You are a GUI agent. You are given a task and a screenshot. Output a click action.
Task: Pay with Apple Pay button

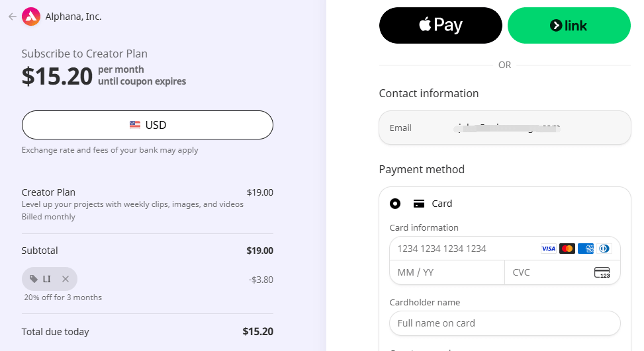(x=441, y=25)
